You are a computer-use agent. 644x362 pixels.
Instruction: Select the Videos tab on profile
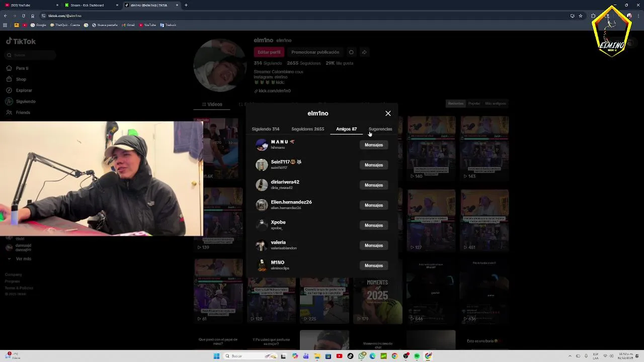[x=212, y=105]
